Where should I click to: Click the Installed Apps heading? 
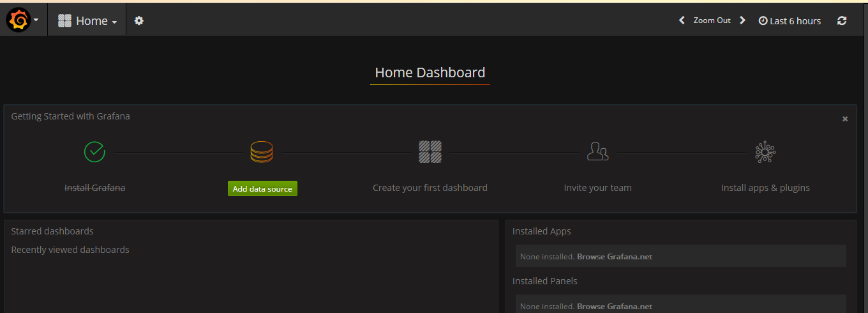(x=542, y=231)
